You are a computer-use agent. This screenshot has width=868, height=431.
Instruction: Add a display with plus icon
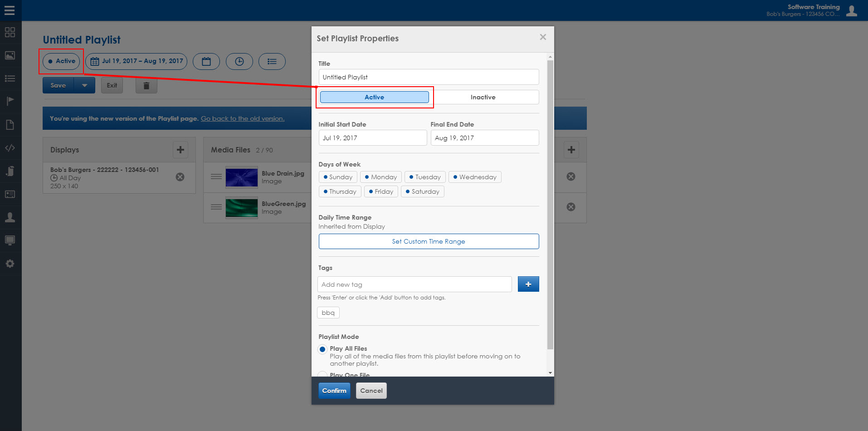(x=180, y=150)
